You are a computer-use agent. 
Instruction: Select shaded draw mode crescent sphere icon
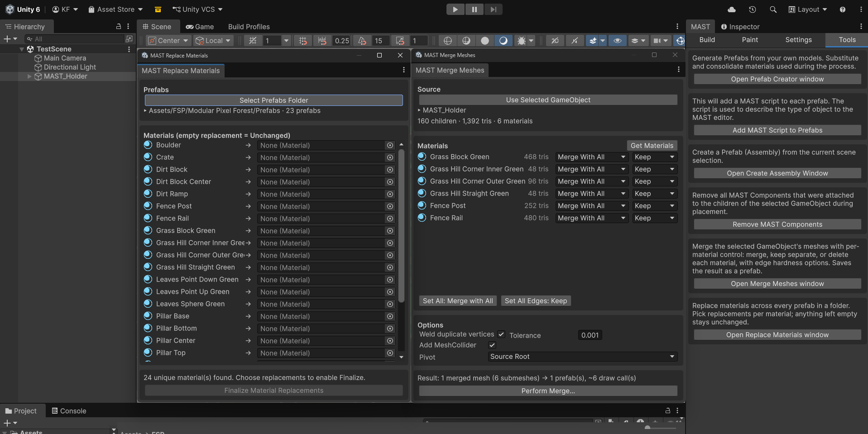[x=503, y=41]
